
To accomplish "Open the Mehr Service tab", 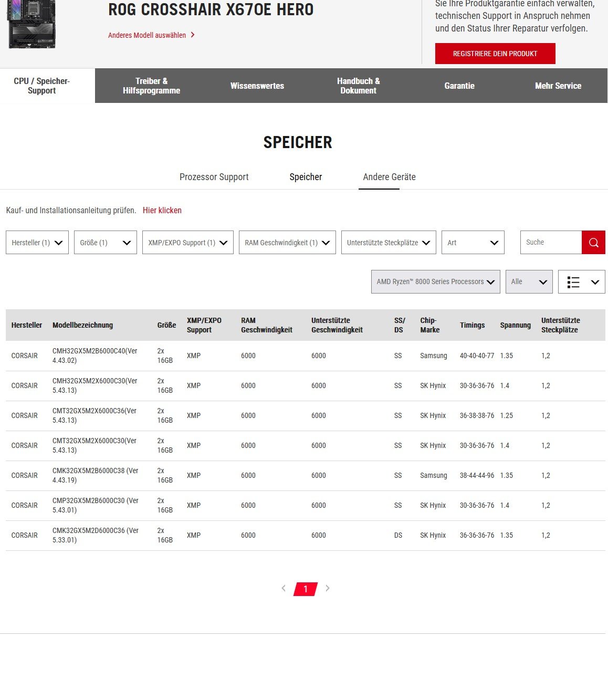I will (558, 86).
